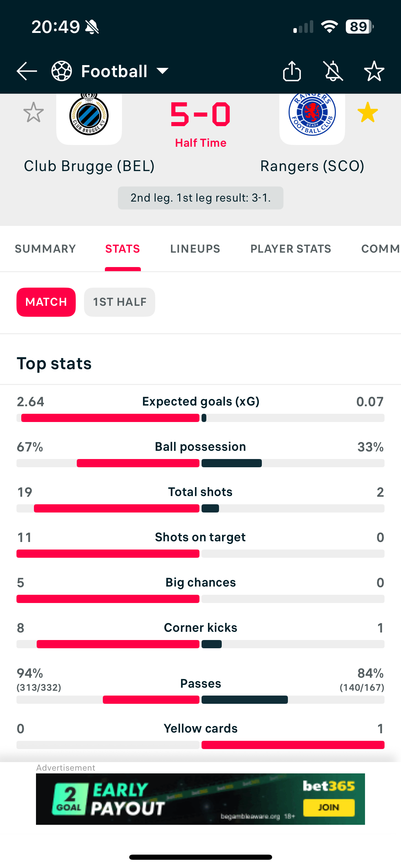Switch to the Lineups tab
401x868 pixels.
pos(195,249)
